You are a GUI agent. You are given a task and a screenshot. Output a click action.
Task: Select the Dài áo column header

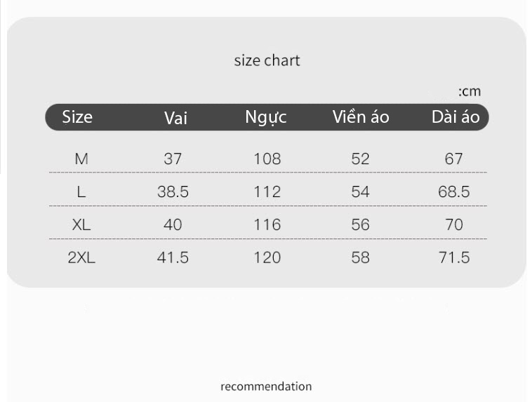tap(455, 117)
